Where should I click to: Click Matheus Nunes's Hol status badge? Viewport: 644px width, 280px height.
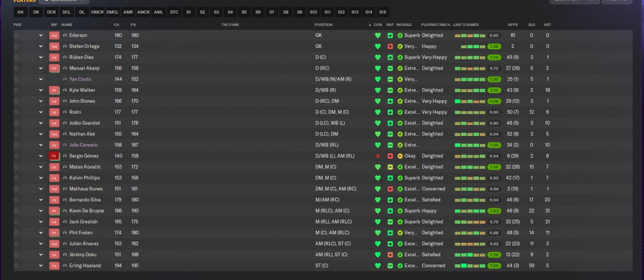[x=54, y=189]
